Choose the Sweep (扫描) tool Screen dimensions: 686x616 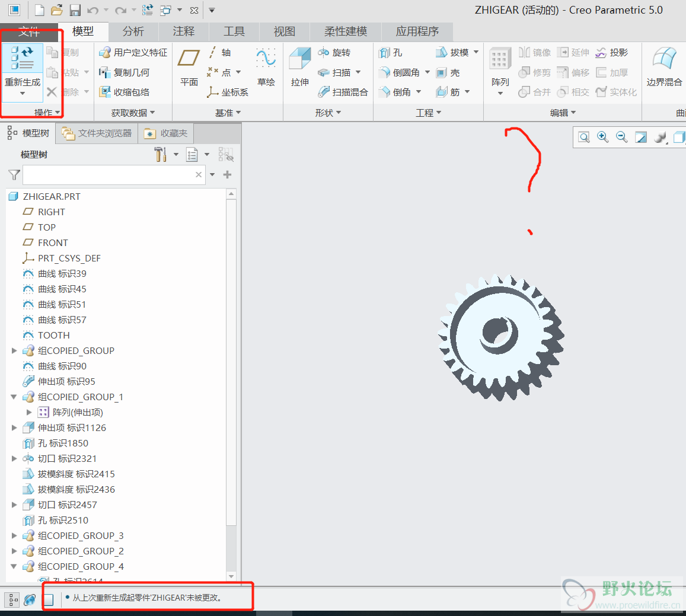click(x=334, y=72)
